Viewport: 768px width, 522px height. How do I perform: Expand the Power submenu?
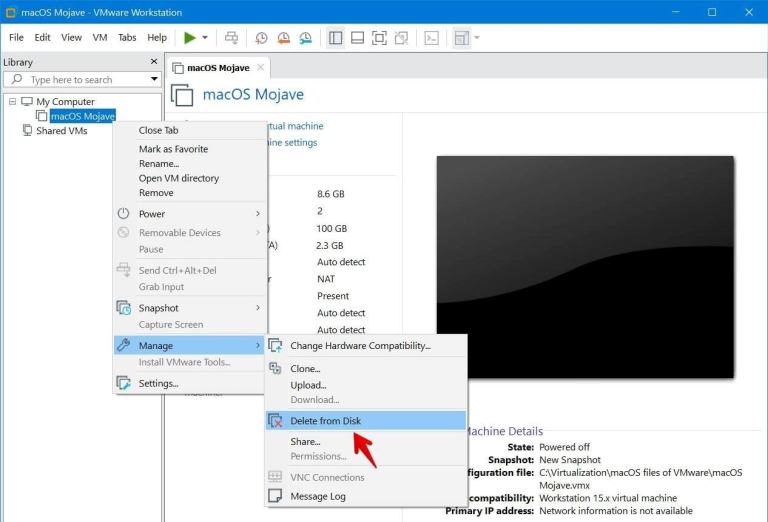191,214
